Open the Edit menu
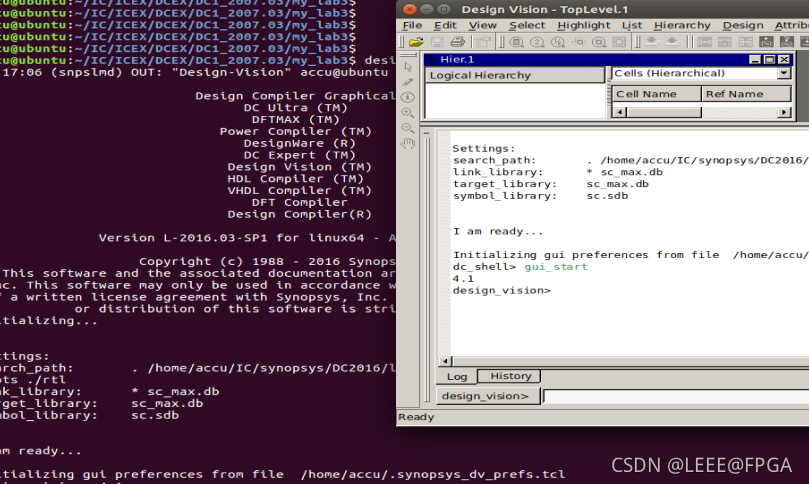This screenshot has width=809, height=484. [445, 25]
